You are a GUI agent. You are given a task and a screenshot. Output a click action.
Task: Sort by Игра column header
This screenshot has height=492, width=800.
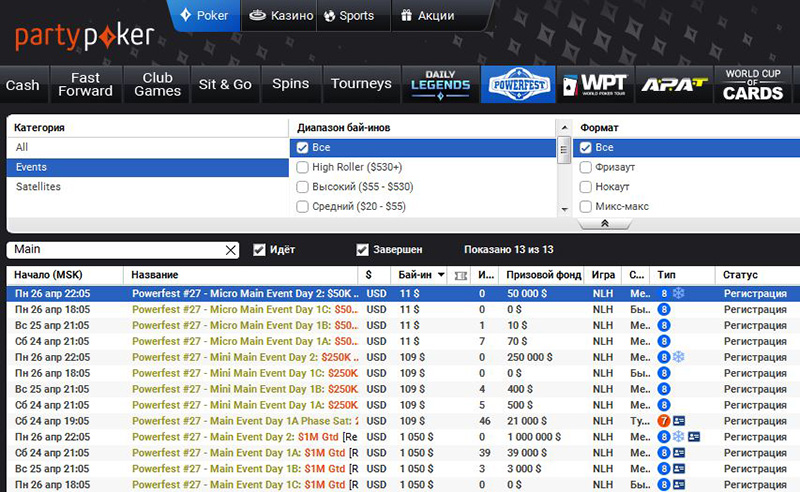tap(603, 275)
